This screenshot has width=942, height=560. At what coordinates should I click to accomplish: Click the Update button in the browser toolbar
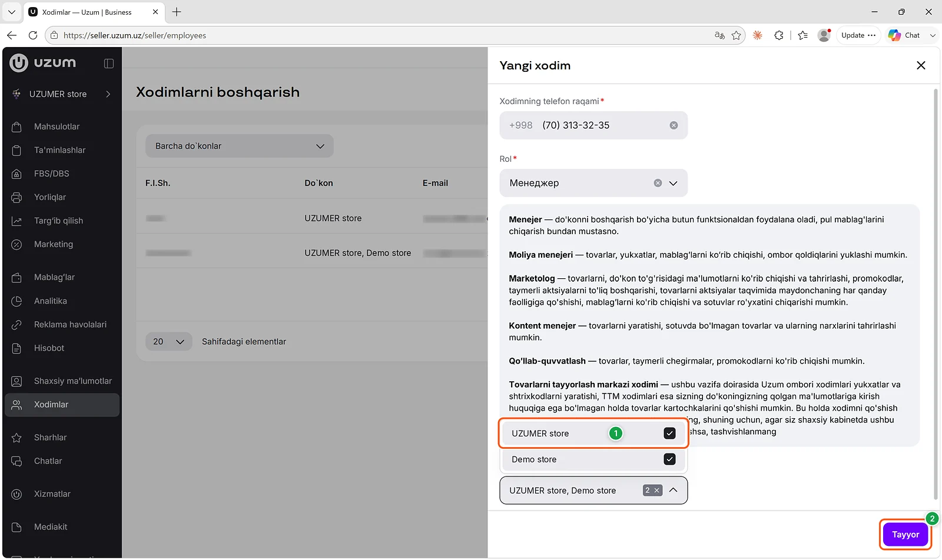point(859,35)
